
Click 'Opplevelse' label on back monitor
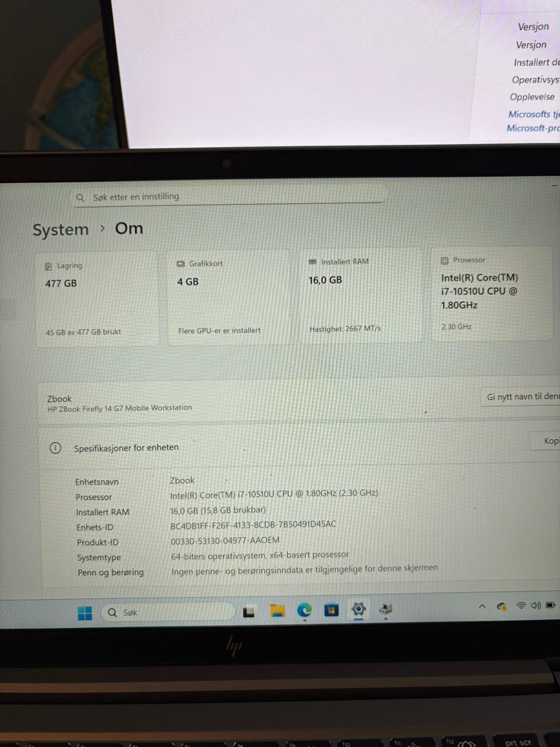point(533,97)
